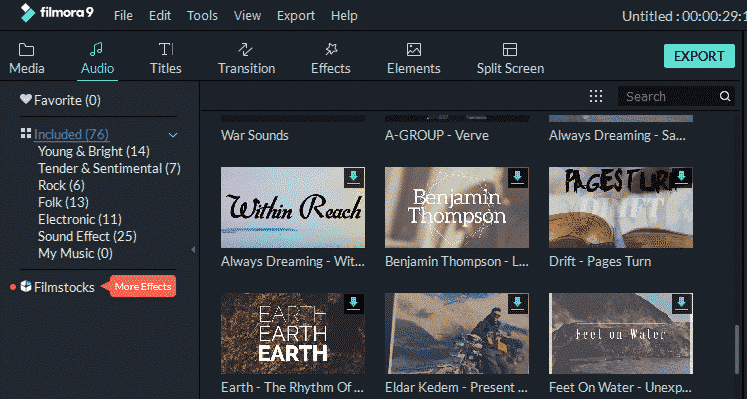This screenshot has width=747, height=399.
Task: Click the Always Dreaming - Sa... label
Action: [x=617, y=135]
